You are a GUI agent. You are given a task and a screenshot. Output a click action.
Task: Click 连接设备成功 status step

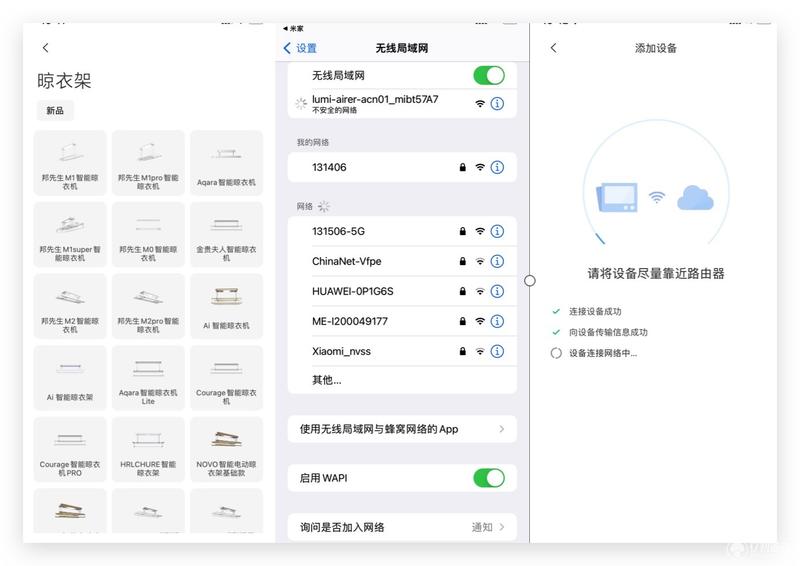tap(595, 311)
